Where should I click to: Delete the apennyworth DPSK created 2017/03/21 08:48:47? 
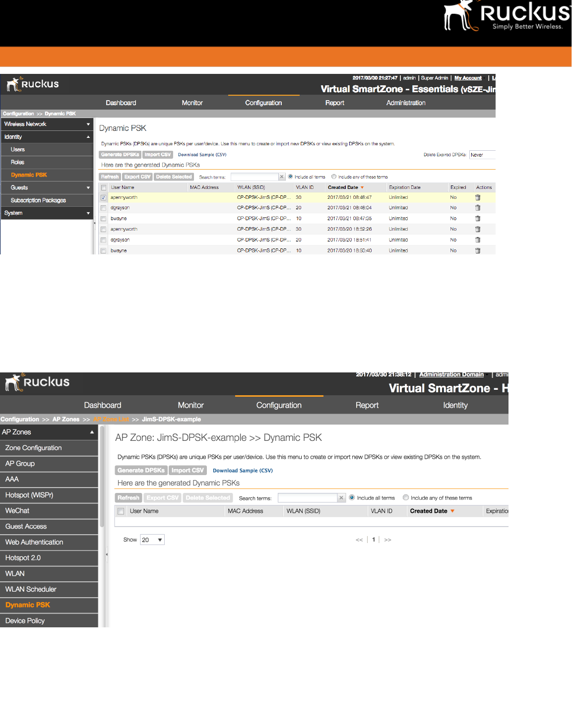coord(478,197)
